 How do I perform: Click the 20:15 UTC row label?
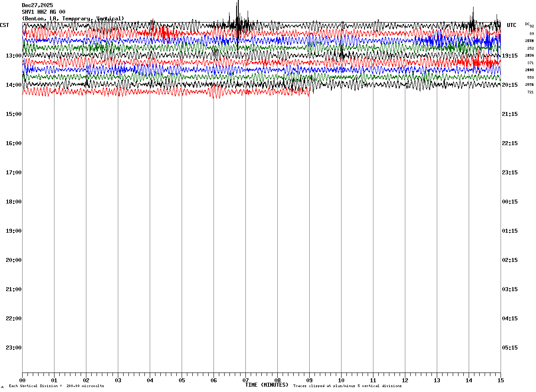point(509,85)
